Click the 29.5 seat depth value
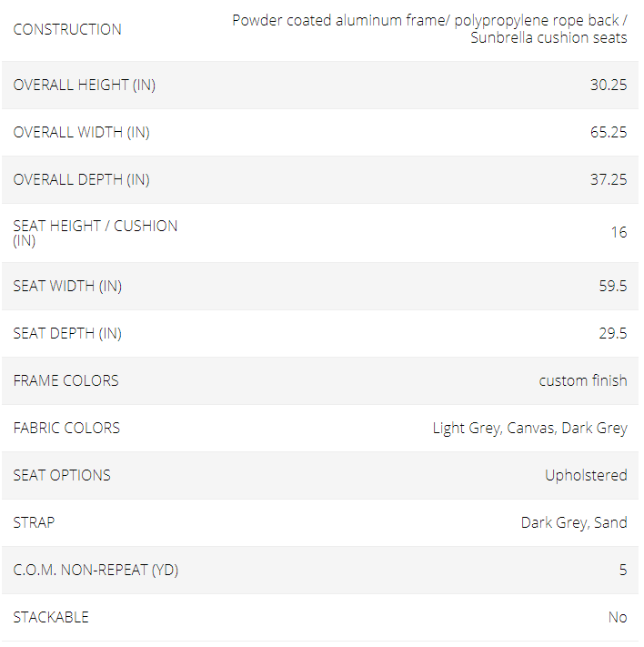Image resolution: width=644 pixels, height=647 pixels. click(x=613, y=333)
